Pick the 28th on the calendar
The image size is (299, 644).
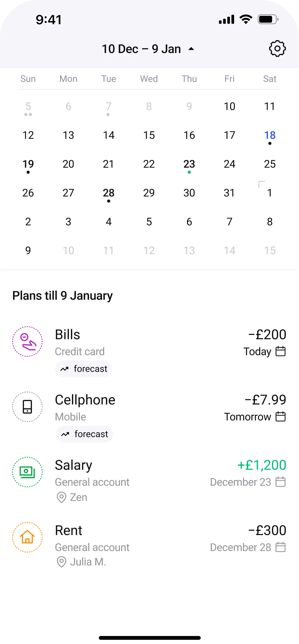click(x=108, y=193)
